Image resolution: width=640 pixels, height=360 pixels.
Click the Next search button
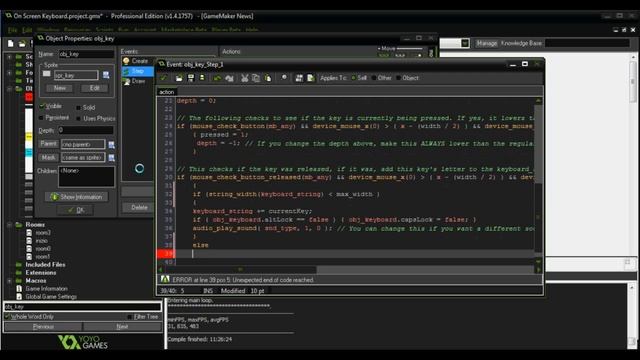(x=122, y=327)
